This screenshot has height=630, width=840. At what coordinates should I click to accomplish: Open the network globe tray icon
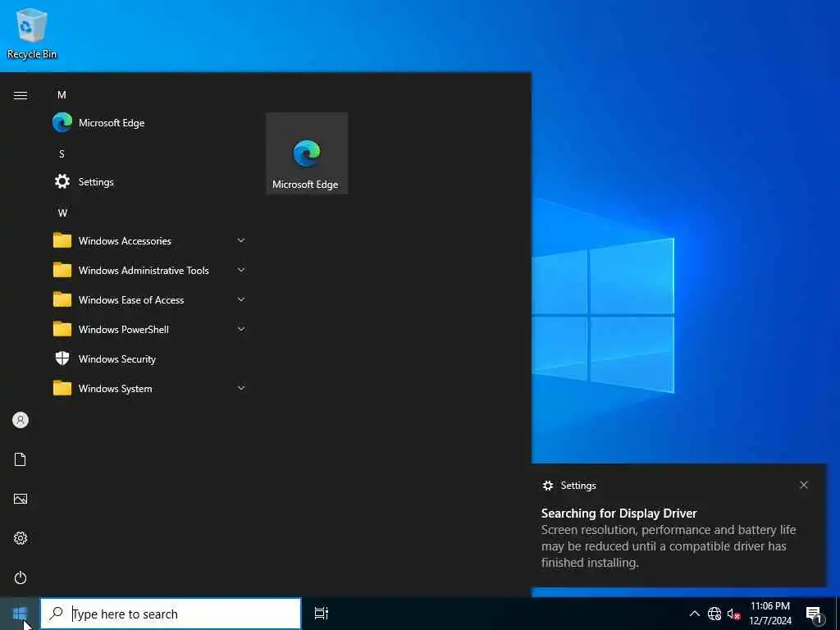point(714,614)
